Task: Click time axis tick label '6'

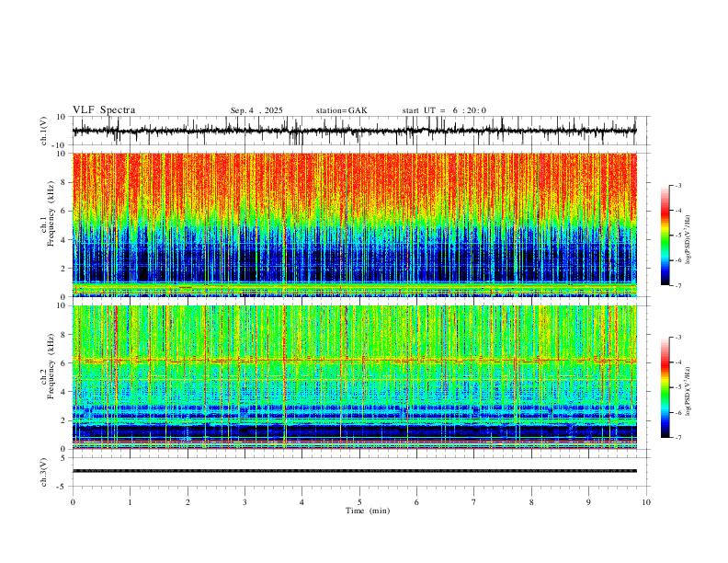Action: coord(416,502)
